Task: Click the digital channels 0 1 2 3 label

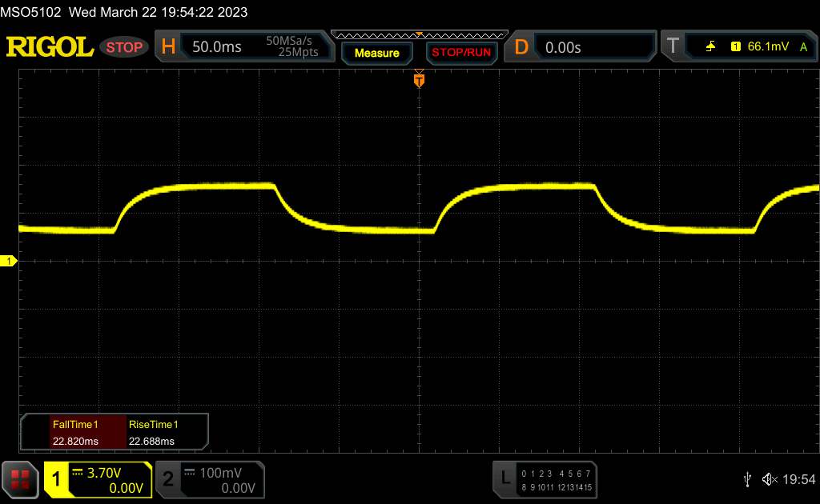Action: tap(537, 474)
